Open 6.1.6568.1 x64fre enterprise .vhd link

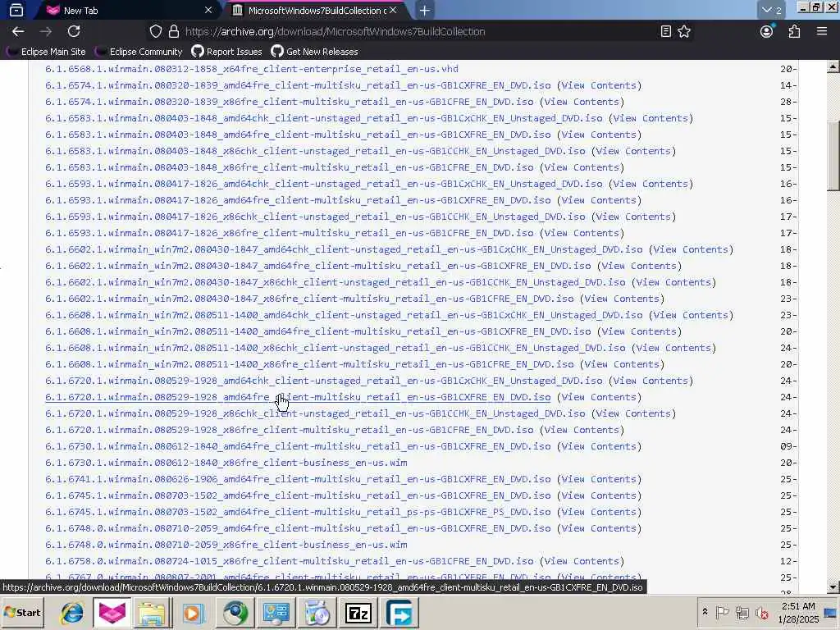click(252, 69)
